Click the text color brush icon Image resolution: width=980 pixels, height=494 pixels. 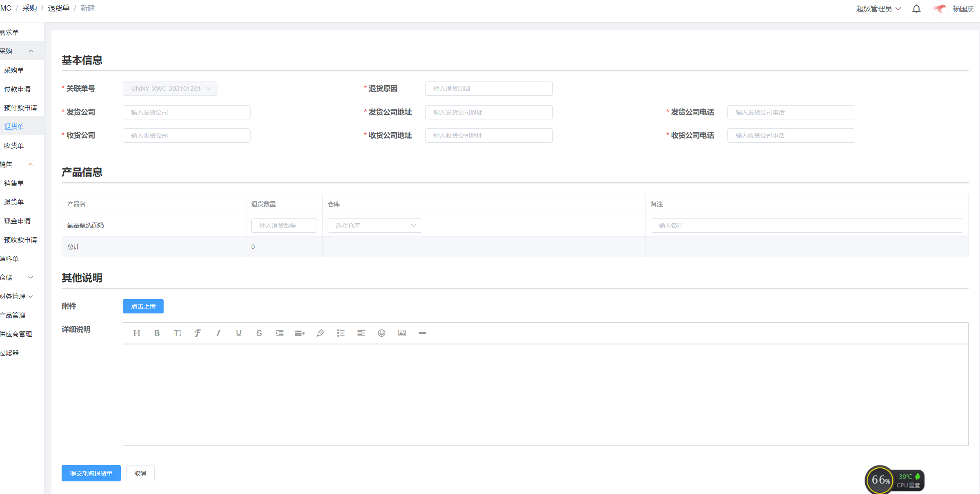320,333
